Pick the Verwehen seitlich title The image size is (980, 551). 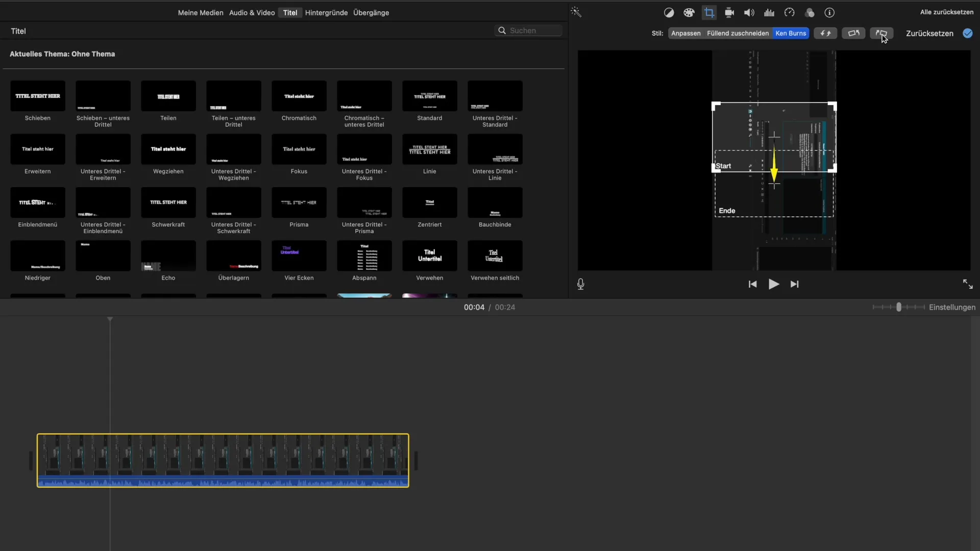point(495,256)
